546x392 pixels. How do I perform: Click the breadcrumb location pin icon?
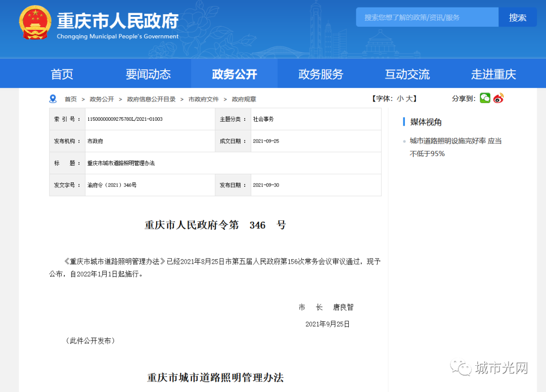point(53,99)
